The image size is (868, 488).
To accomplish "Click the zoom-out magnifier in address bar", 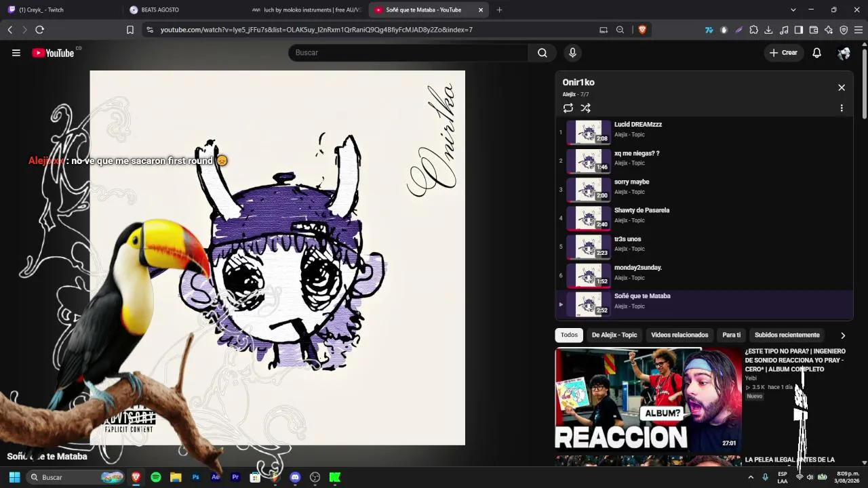I will 620,30.
